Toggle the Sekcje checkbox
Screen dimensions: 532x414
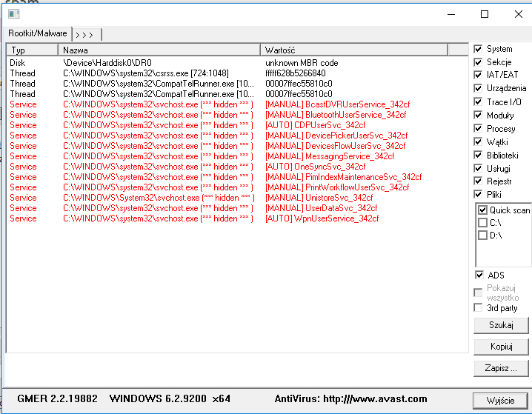pyautogui.click(x=479, y=62)
